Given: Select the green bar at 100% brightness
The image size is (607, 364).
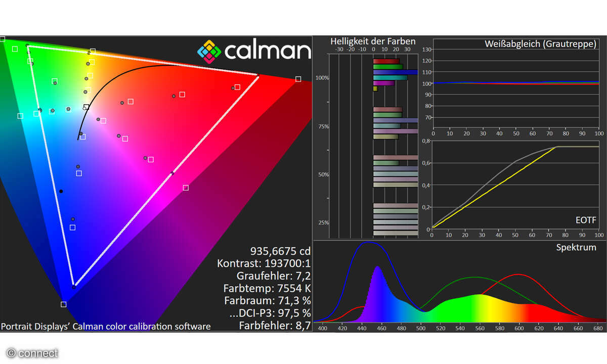Looking at the screenshot, I should click(387, 67).
